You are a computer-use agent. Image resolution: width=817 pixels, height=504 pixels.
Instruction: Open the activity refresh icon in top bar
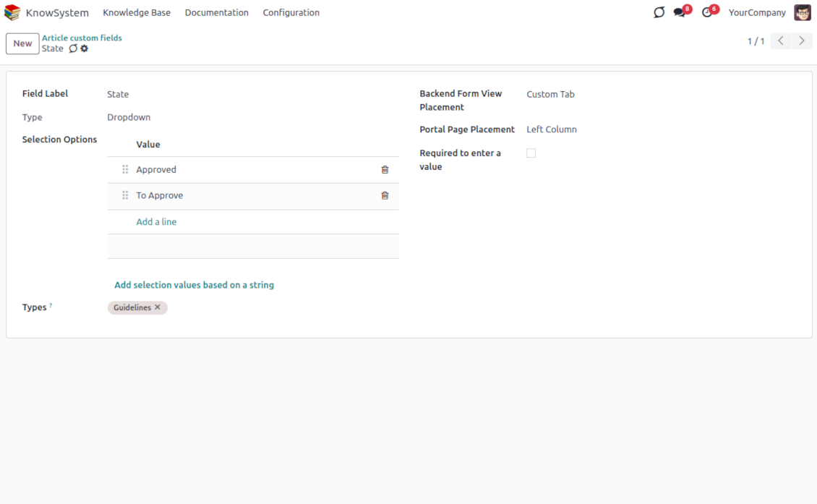[659, 12]
